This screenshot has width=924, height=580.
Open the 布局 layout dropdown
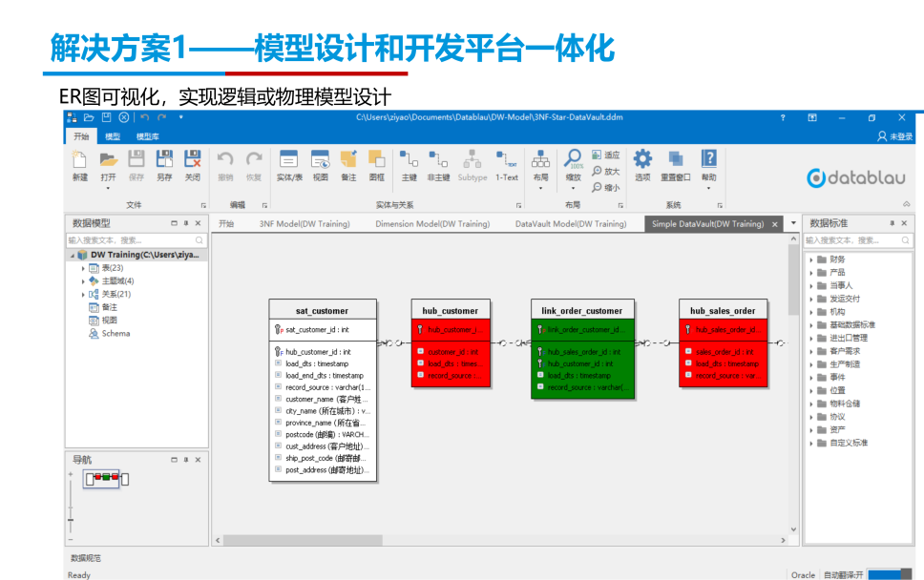[x=540, y=166]
